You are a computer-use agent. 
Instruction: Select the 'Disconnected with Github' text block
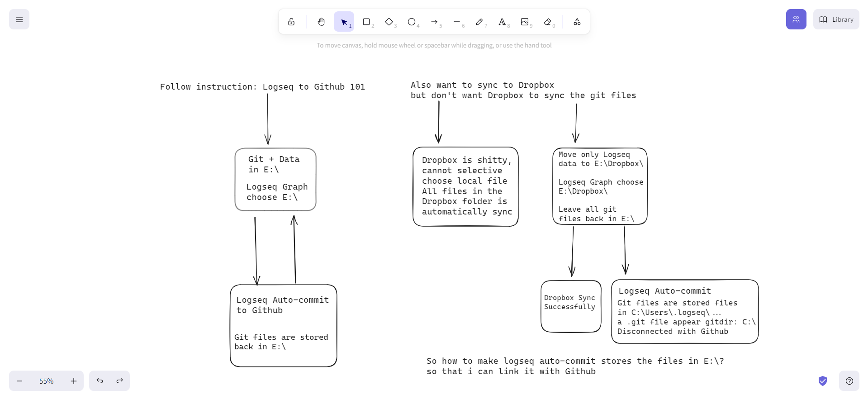click(686, 317)
